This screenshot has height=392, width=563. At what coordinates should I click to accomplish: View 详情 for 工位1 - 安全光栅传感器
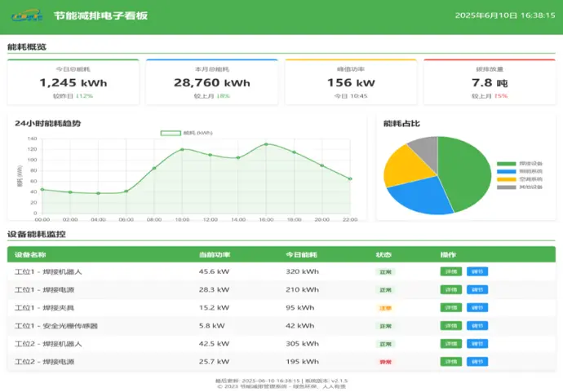click(x=451, y=325)
